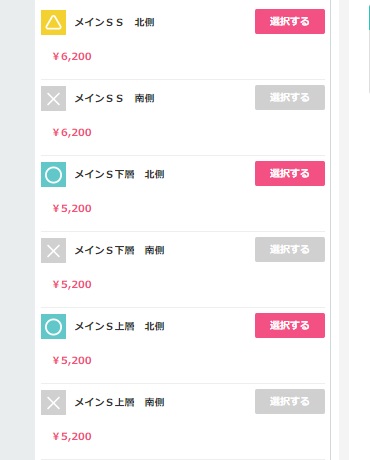Select the 選択する button for メインSS 北側
The image size is (370, 460).
(290, 22)
